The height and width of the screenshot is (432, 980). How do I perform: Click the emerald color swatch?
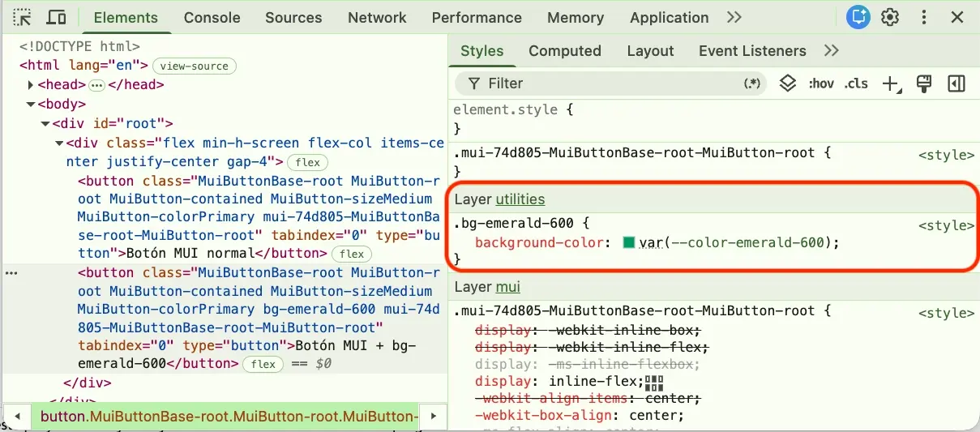[629, 242]
